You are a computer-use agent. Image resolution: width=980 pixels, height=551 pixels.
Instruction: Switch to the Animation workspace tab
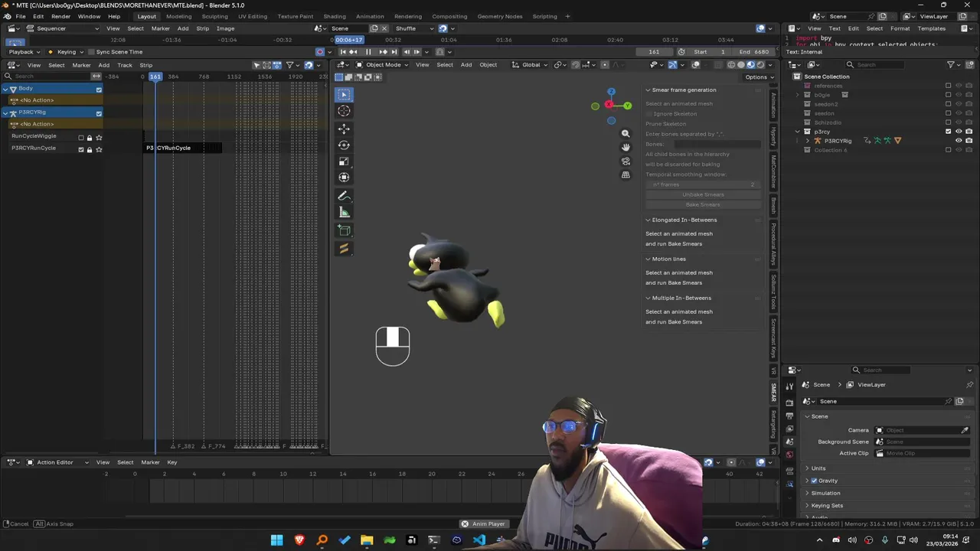coord(370,16)
